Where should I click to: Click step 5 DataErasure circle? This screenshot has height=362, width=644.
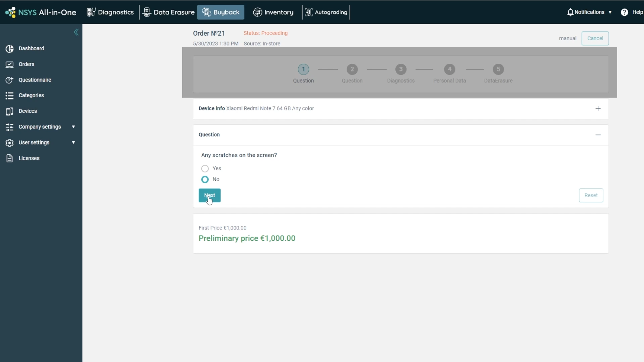pos(498,69)
